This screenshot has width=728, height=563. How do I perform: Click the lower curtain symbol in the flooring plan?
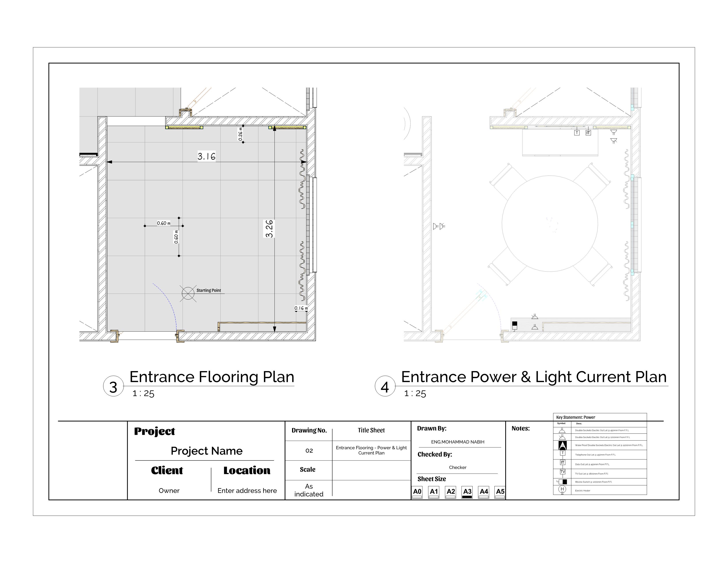point(302,271)
